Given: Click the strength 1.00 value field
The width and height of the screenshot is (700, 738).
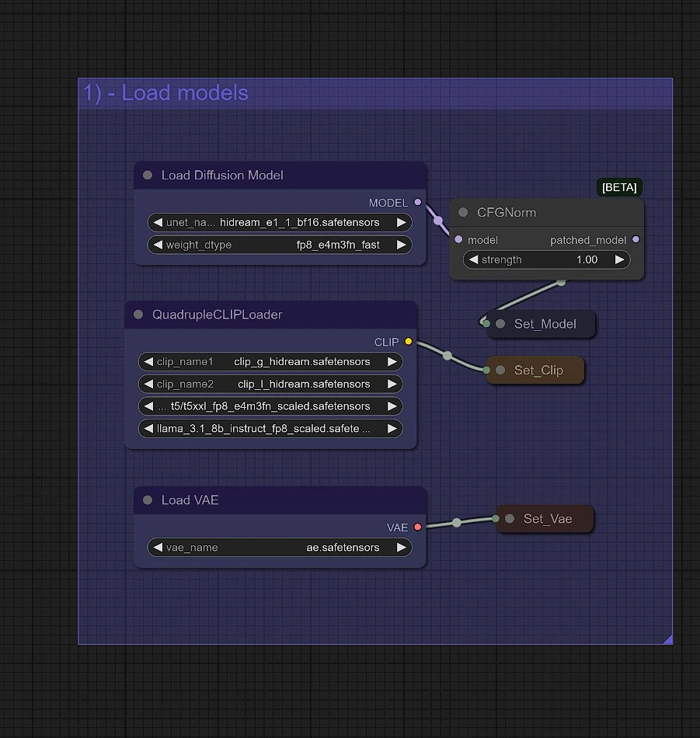Looking at the screenshot, I should [546, 259].
